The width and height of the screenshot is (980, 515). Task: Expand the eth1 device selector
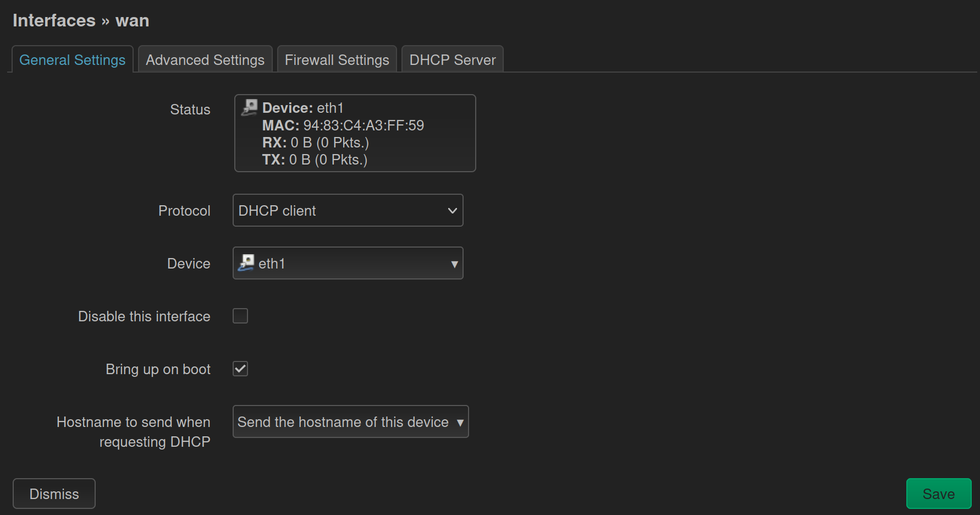[348, 264]
